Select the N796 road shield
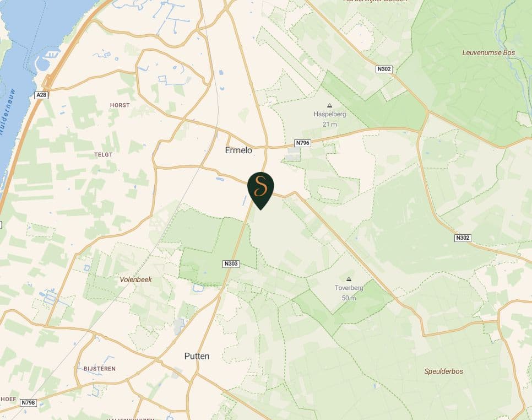The height and width of the screenshot is (420, 532). pos(303,143)
